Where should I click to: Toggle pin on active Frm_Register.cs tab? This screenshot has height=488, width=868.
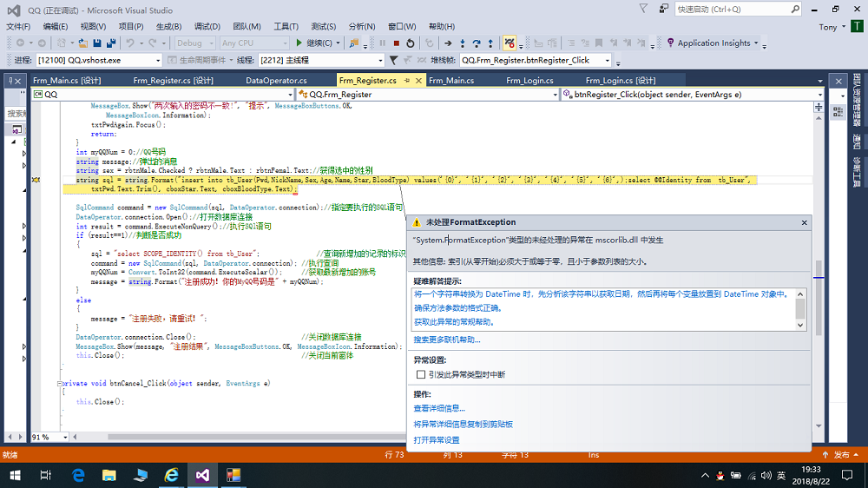407,81
